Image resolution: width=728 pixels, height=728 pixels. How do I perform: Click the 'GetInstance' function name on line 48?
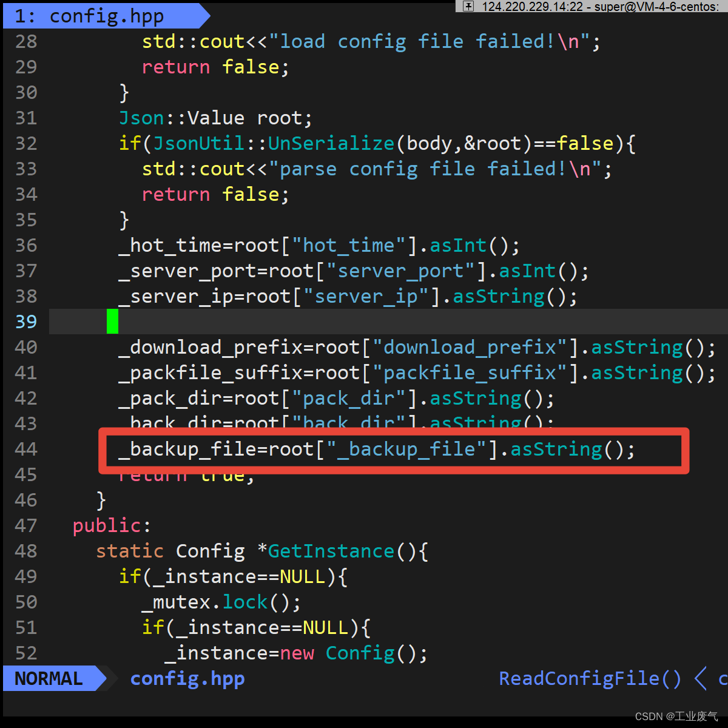[x=331, y=551]
